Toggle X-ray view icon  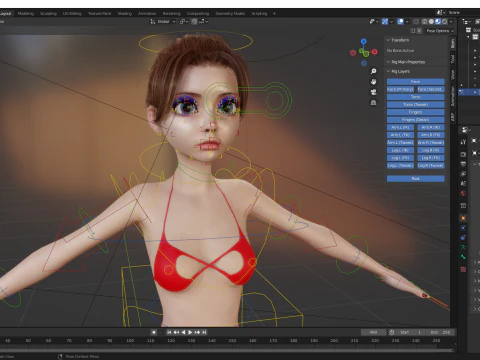click(416, 22)
